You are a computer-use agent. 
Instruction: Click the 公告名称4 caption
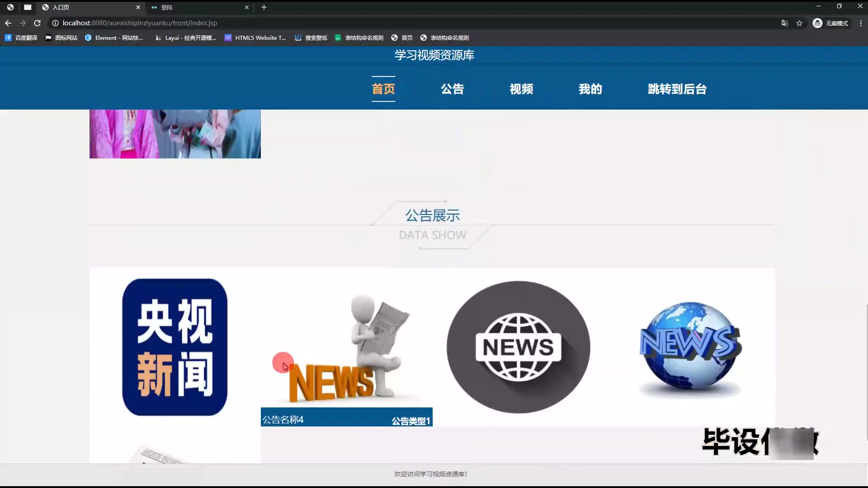[x=283, y=420]
